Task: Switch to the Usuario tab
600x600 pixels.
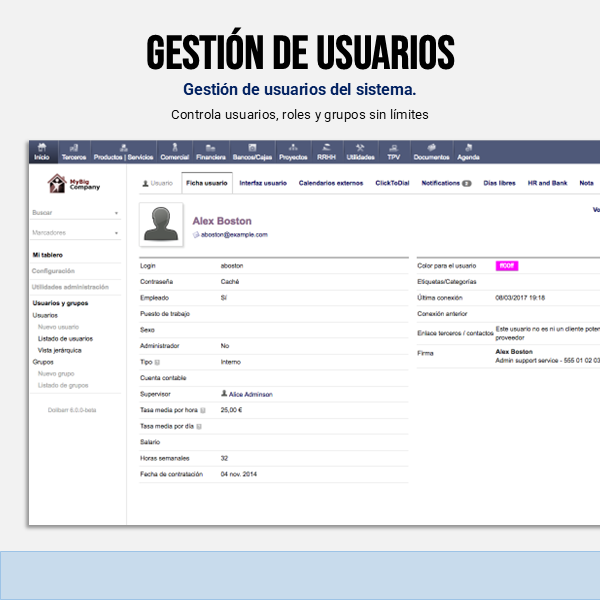Action: (158, 183)
